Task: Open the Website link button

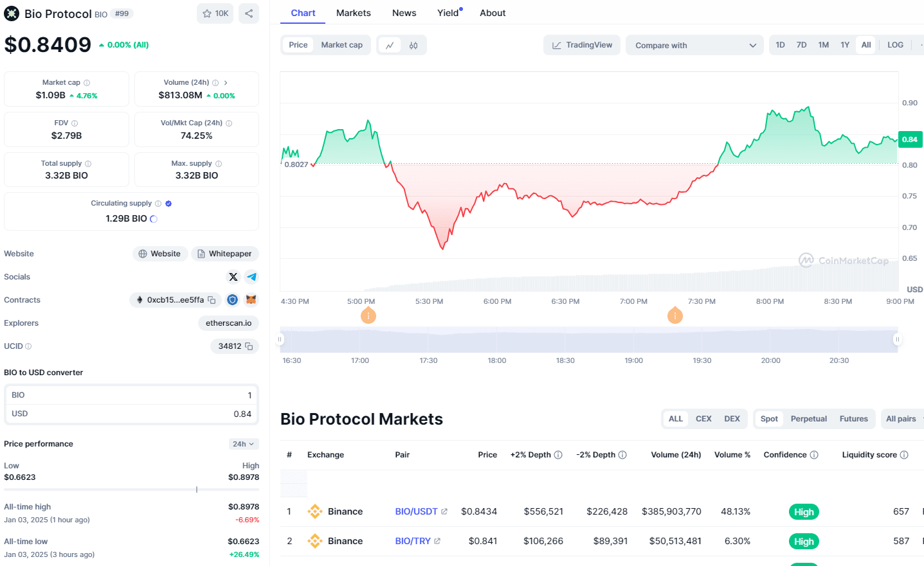Action: [160, 254]
